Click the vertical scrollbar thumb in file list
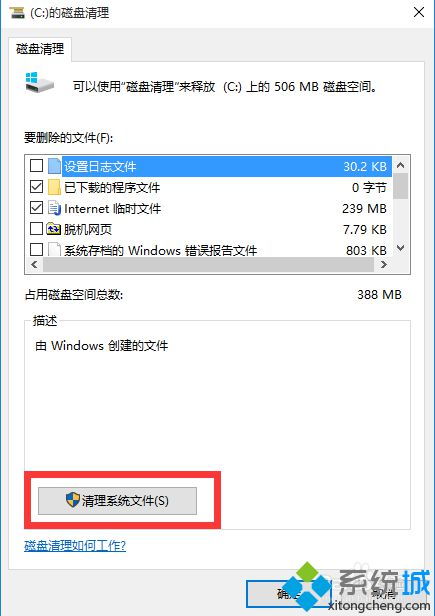435x616 pixels. click(400, 186)
